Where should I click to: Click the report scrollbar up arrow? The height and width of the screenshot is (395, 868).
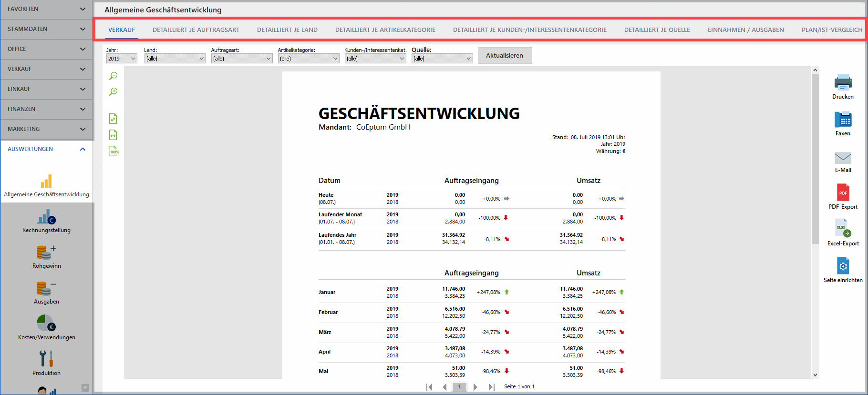pyautogui.click(x=815, y=70)
